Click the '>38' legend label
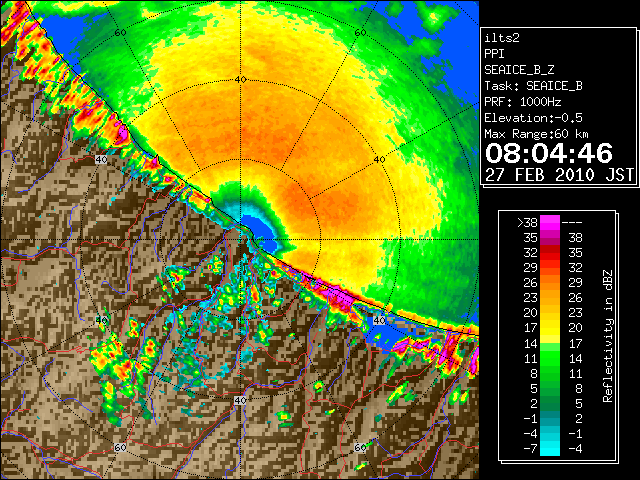The width and height of the screenshot is (640, 480). [x=527, y=222]
